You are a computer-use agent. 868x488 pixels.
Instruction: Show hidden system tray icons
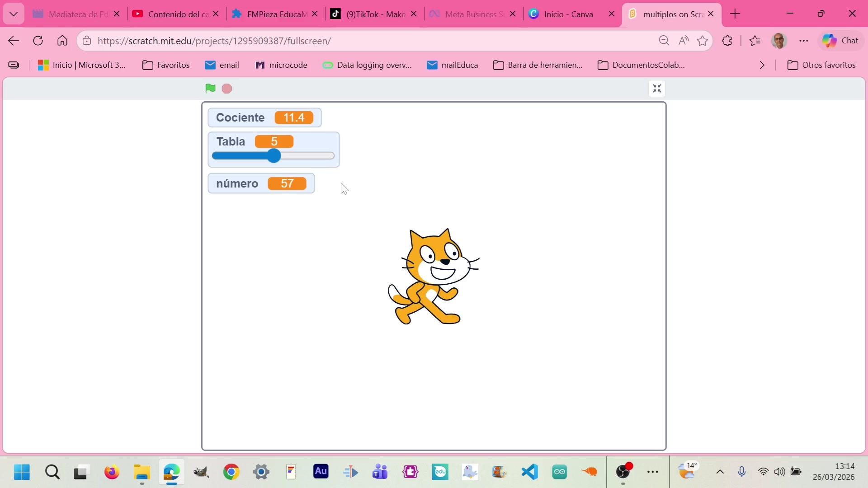click(x=720, y=472)
